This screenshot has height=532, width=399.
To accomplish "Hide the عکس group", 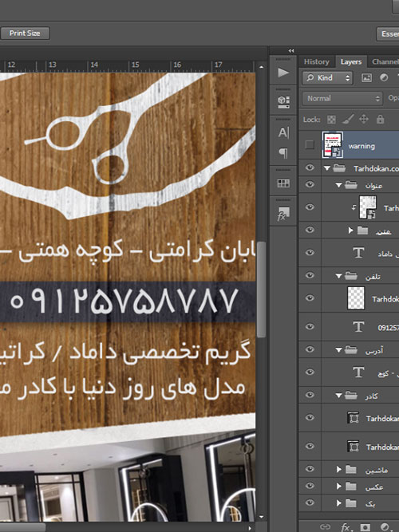I will point(310,486).
